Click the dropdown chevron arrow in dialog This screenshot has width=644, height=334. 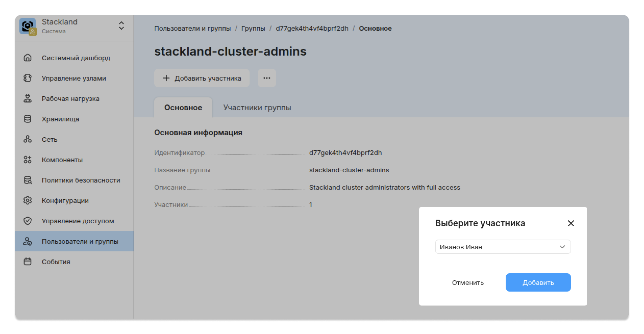562,247
